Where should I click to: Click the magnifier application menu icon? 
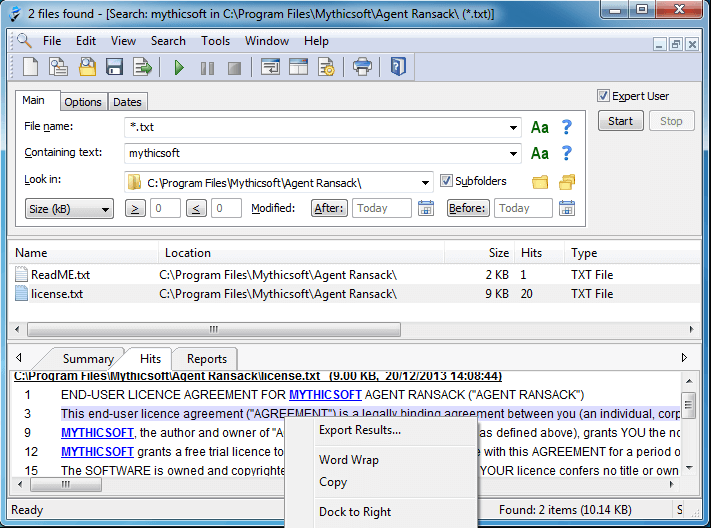coord(24,41)
